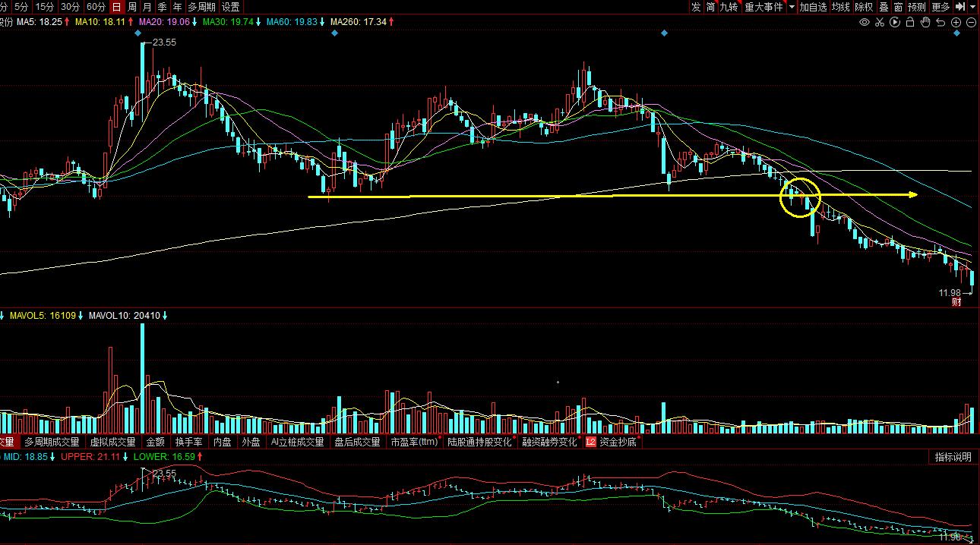Click the 简 button

tap(710, 7)
